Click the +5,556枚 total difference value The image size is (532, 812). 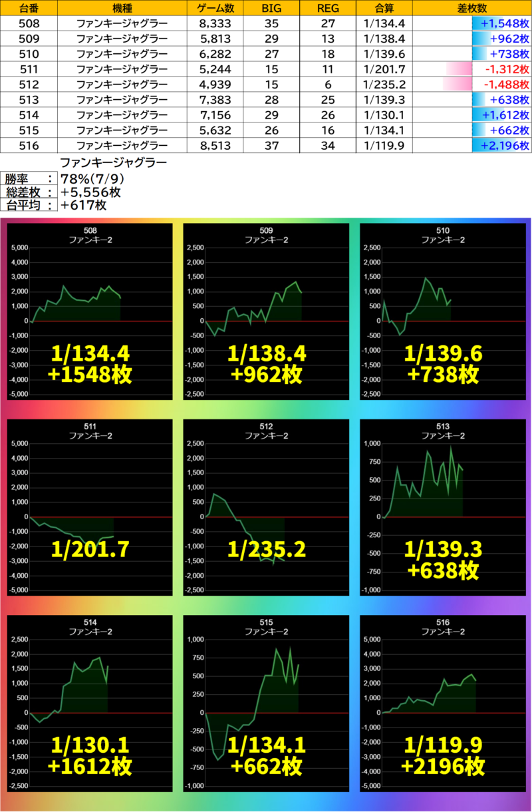point(90,192)
